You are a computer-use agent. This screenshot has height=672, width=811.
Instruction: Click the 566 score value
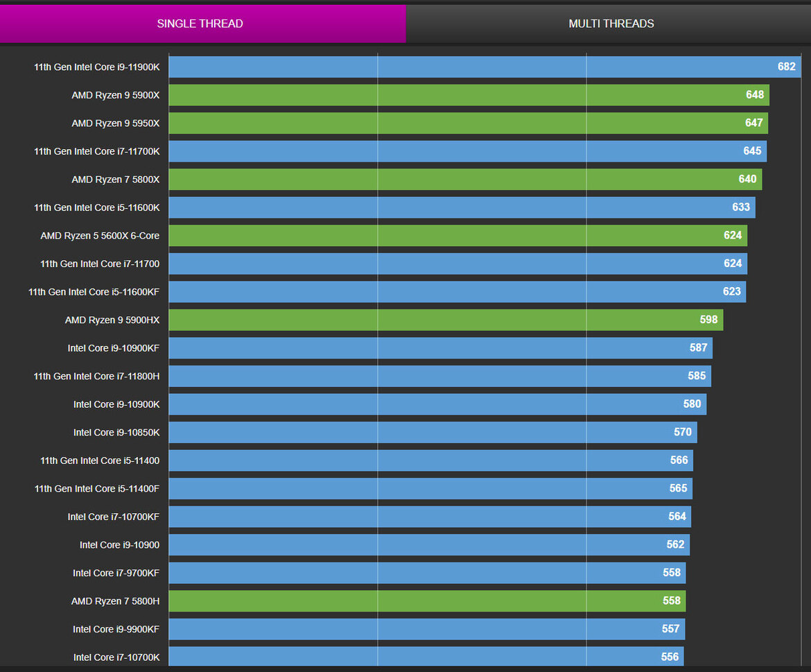679,460
